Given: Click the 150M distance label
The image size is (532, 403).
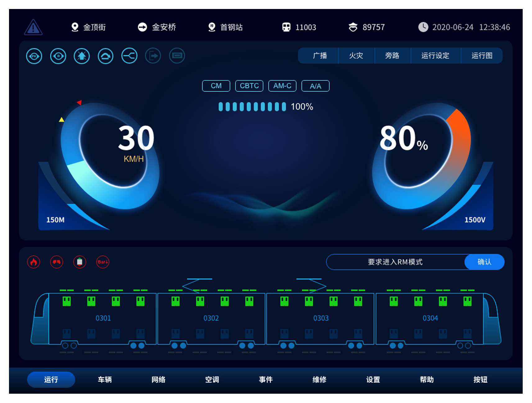Looking at the screenshot, I should coord(55,220).
